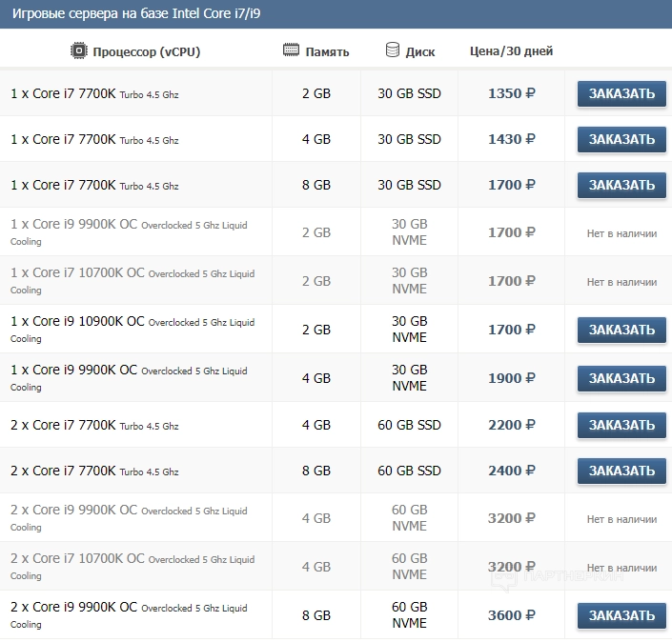Click memory '4 GB' in 1430 ₽ row
672x642 pixels.
click(x=316, y=139)
